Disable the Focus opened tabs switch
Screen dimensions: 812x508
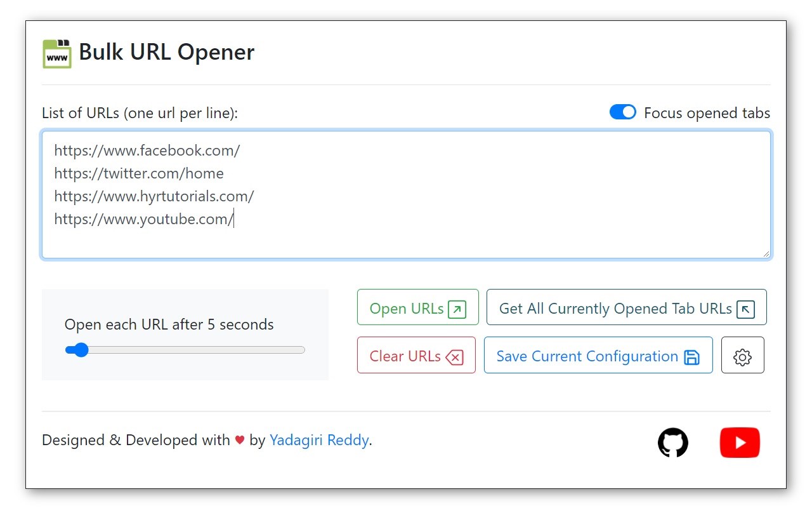[623, 112]
